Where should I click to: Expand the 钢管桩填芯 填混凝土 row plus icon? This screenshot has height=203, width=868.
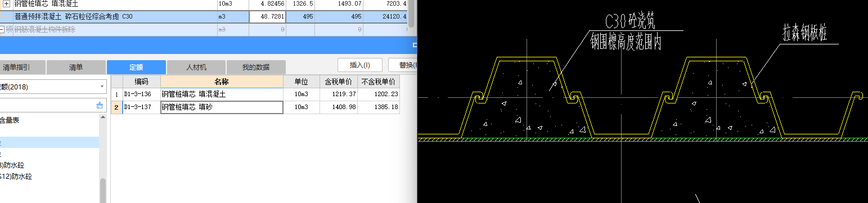tap(7, 4)
